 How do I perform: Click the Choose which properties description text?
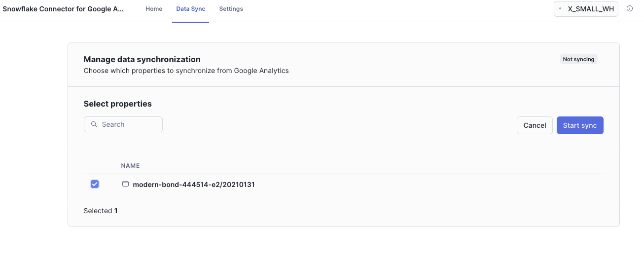(186, 71)
